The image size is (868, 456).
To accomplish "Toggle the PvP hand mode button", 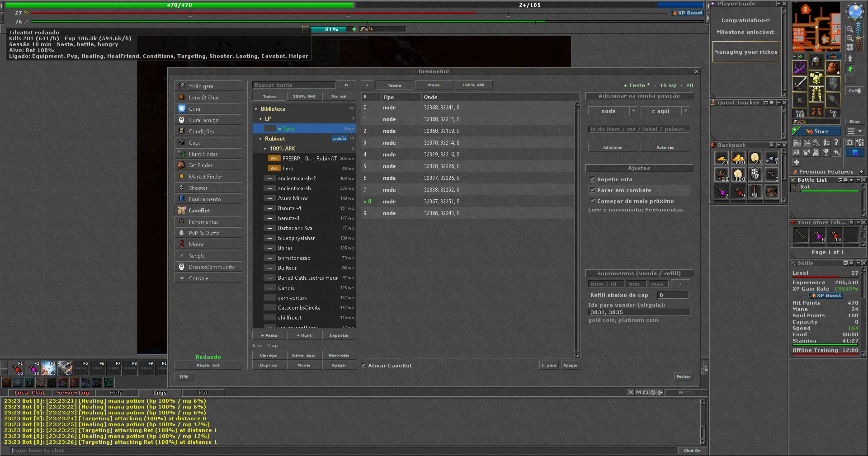I will pyautogui.click(x=855, y=91).
